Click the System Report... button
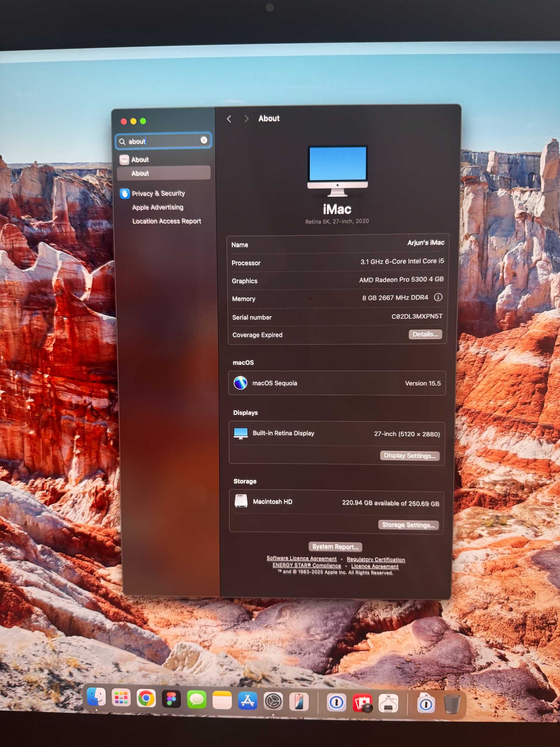This screenshot has width=560, height=747. (x=335, y=547)
